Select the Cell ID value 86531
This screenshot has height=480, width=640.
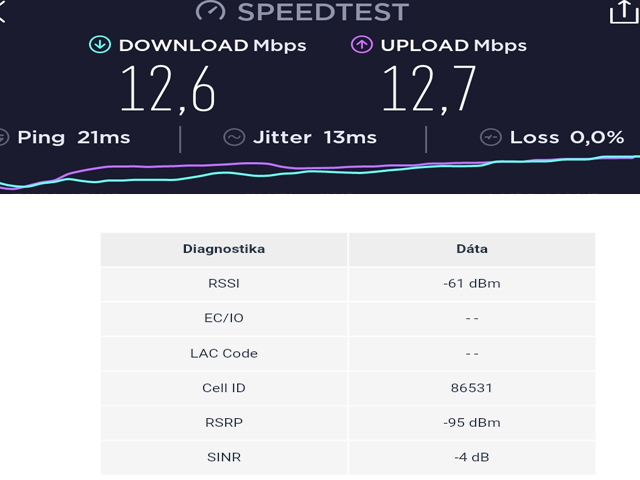[x=471, y=388]
